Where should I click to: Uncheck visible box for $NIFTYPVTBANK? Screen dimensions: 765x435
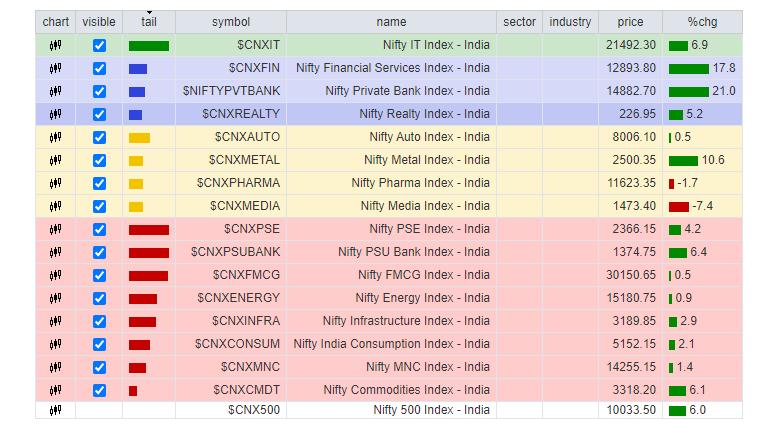[99, 91]
